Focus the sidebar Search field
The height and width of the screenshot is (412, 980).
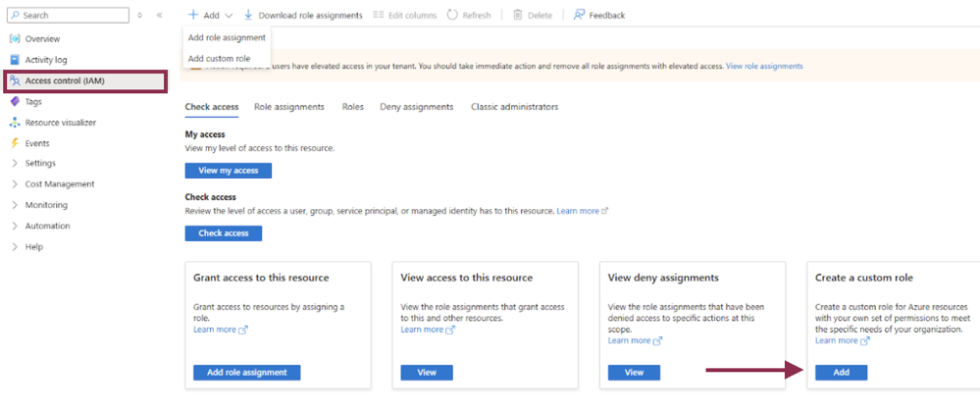(x=68, y=15)
